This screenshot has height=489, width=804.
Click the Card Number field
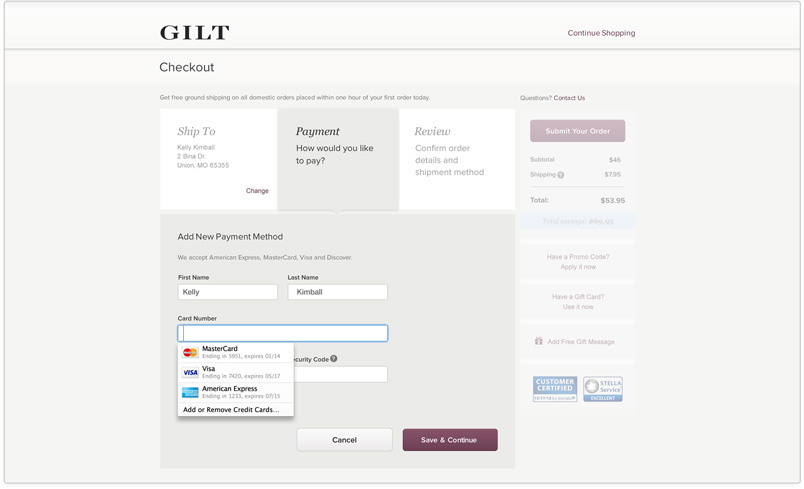coord(283,333)
